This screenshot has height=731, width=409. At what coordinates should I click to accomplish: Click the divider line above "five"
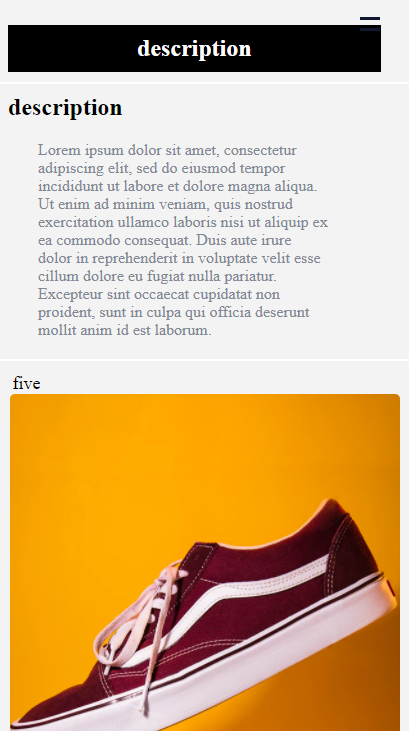[x=204, y=359]
